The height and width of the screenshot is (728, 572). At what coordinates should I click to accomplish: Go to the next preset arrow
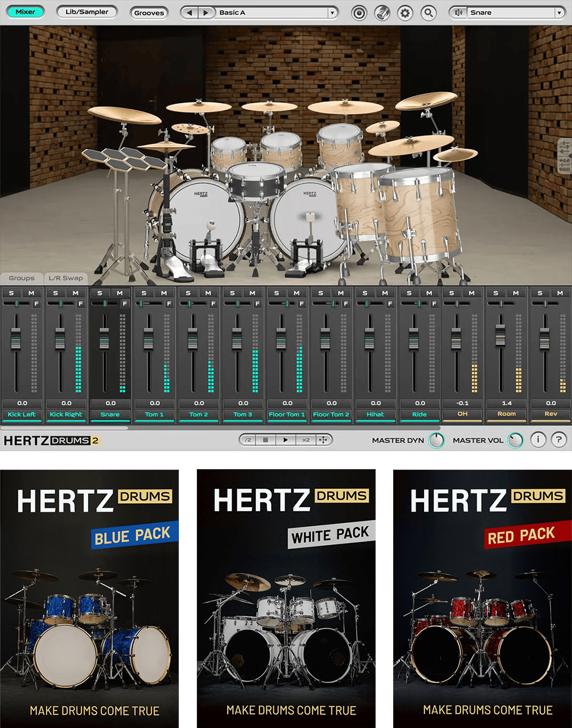[x=206, y=12]
